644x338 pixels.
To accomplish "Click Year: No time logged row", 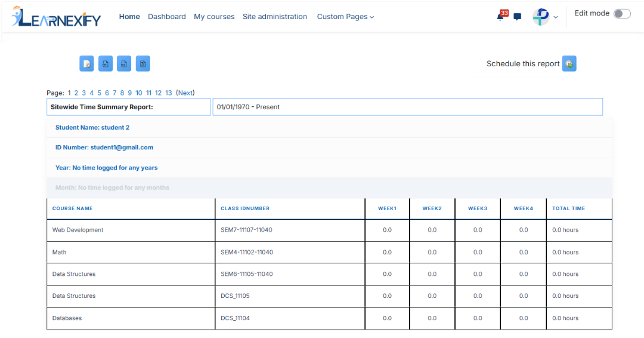I will [329, 168].
